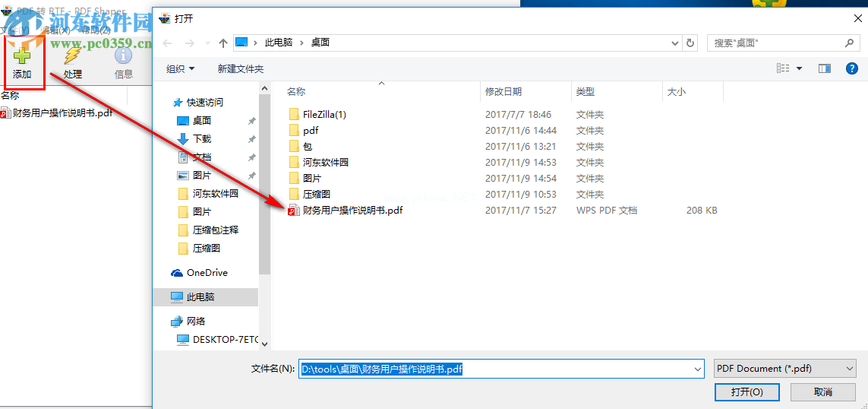Sort files by 类型 column
868x409 pixels.
tap(586, 92)
